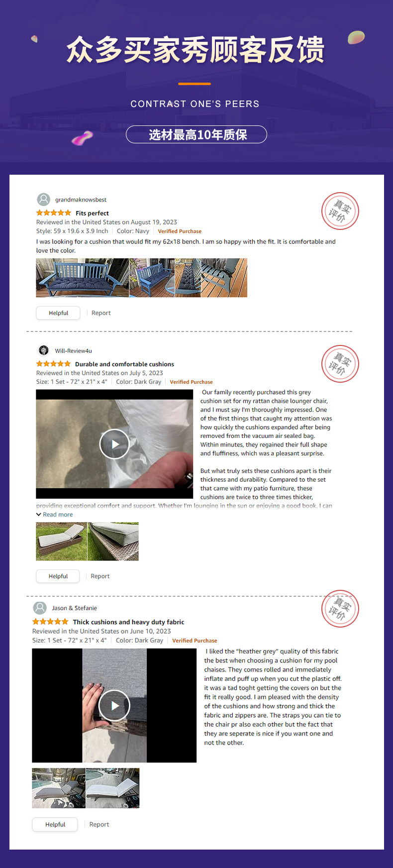Screen dimensions: 393x868
Task: Play the Durable and comfortable cushions video
Action: pos(114,444)
